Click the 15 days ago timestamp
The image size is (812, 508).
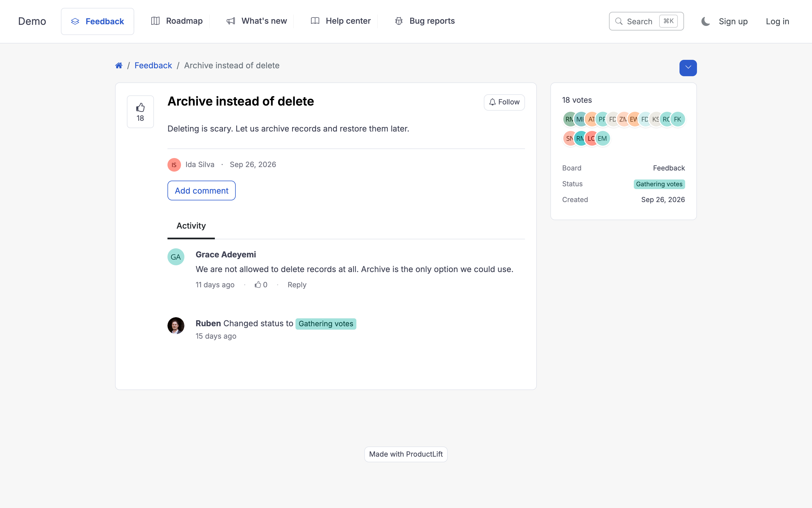[216, 336]
